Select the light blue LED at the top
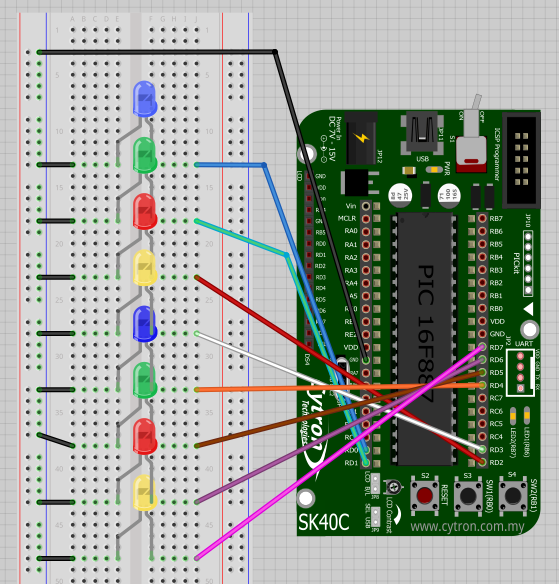This screenshot has height=584, width=559. pyautogui.click(x=145, y=99)
